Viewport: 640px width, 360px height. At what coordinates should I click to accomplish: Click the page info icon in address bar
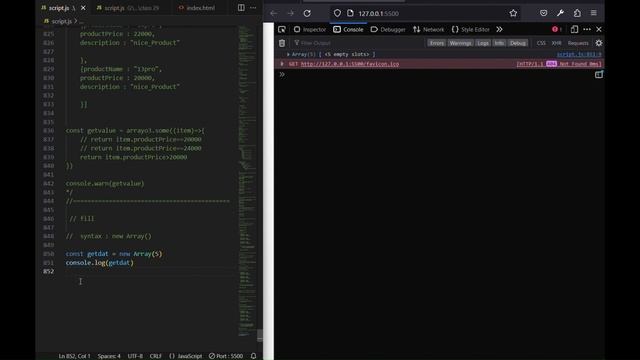point(350,13)
